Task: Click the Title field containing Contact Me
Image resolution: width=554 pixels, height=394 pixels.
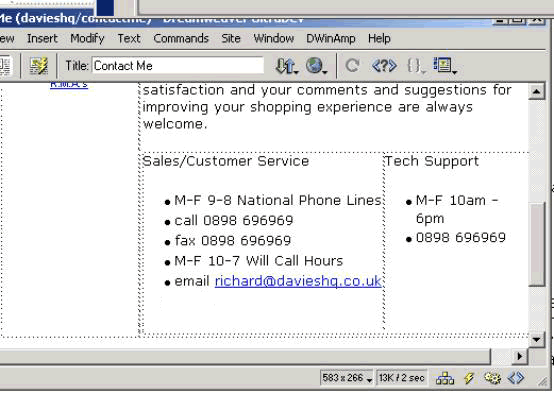Action: [x=178, y=66]
